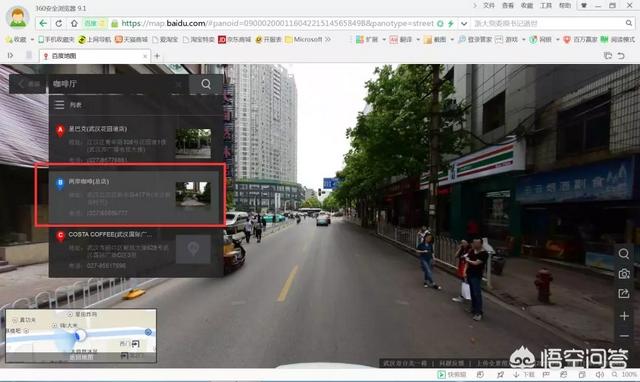
Task: Click the browser search input box
Action: click(x=548, y=24)
